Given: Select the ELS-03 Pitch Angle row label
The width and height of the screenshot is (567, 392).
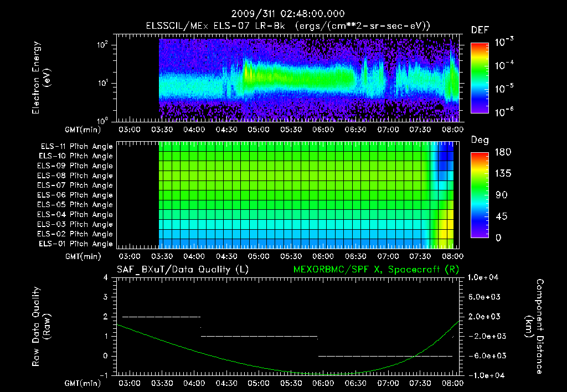Looking at the screenshot, I should click(75, 224).
